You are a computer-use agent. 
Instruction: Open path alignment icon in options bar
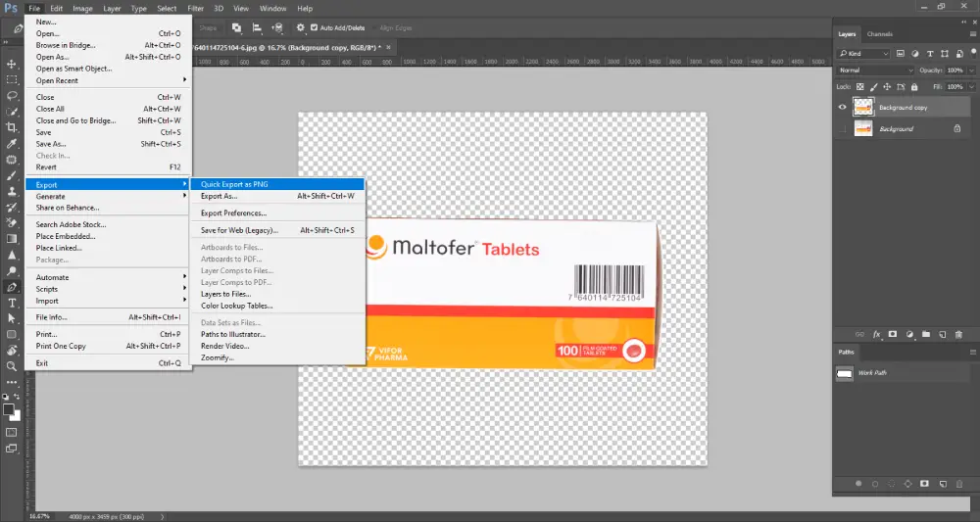pos(257,27)
